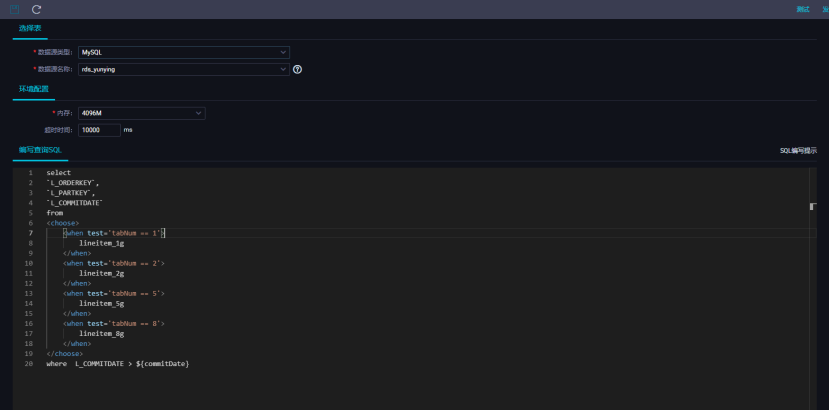The height and width of the screenshot is (411, 830).
Task: Click the save icon in top toolbar
Action: (x=15, y=9)
